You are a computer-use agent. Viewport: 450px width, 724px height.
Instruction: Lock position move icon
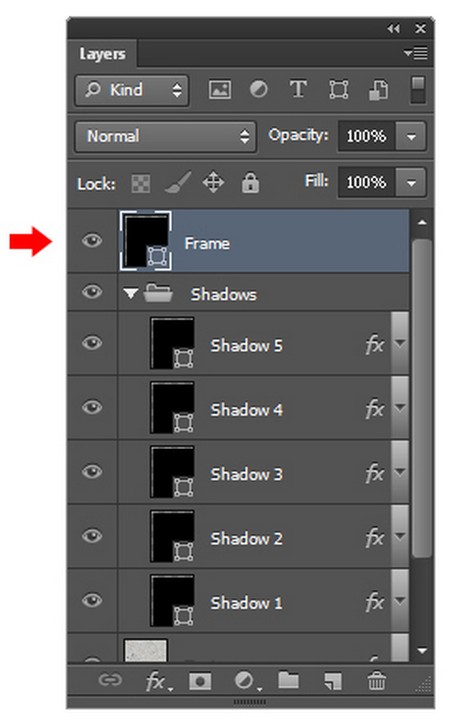[x=213, y=183]
